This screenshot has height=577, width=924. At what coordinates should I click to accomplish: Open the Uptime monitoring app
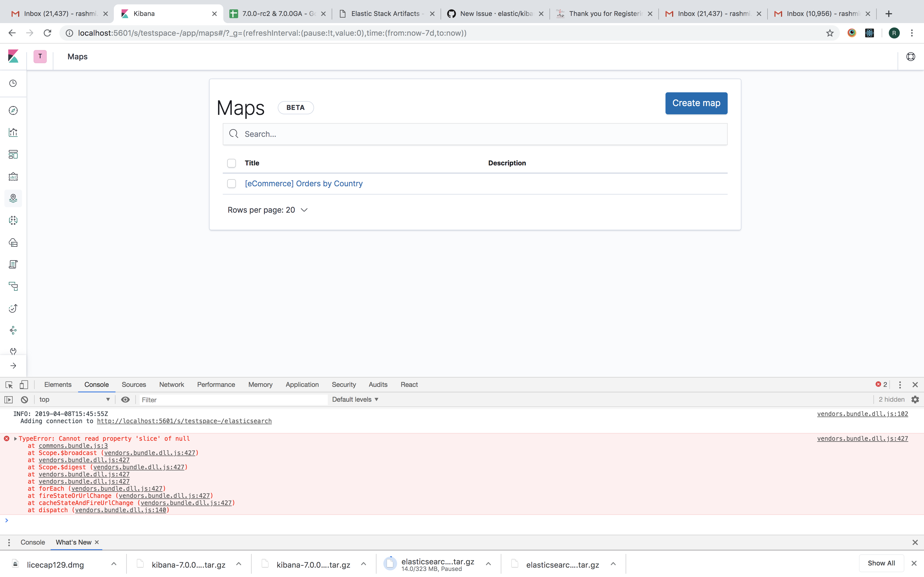click(x=13, y=308)
